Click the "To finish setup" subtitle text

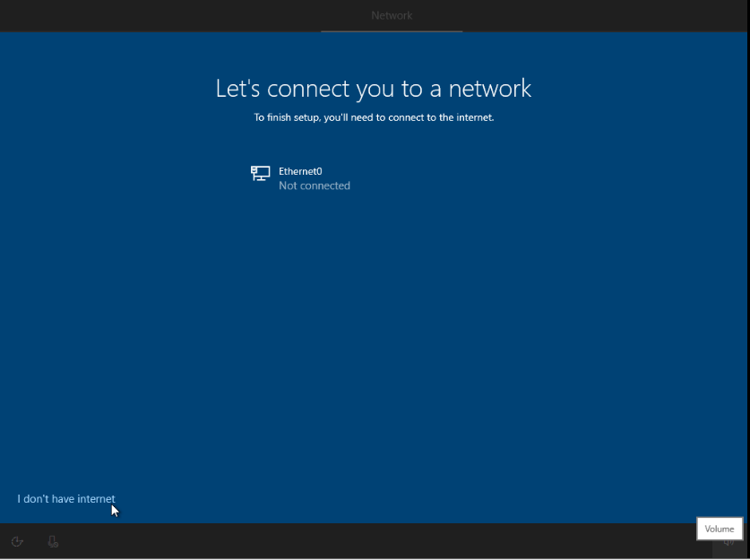(x=374, y=117)
